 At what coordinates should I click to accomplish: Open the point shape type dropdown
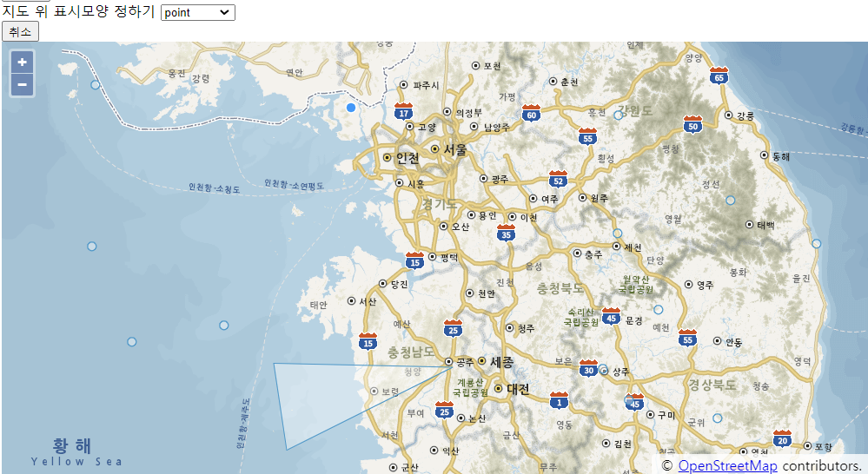(197, 12)
